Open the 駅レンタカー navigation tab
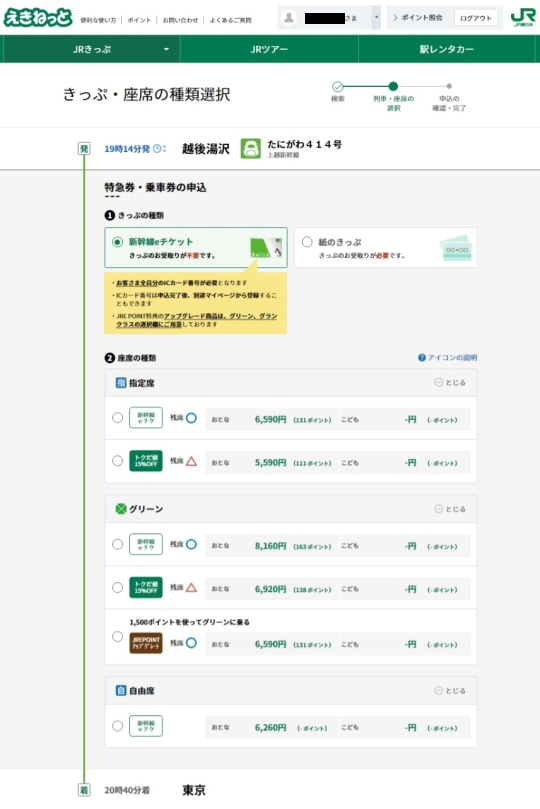The height and width of the screenshot is (809, 540). pyautogui.click(x=447, y=50)
